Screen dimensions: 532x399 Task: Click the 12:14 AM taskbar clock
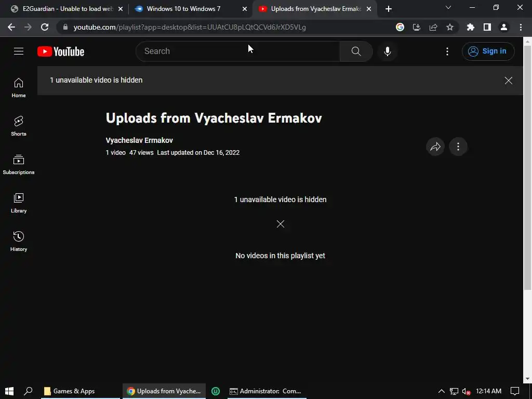(x=488, y=391)
